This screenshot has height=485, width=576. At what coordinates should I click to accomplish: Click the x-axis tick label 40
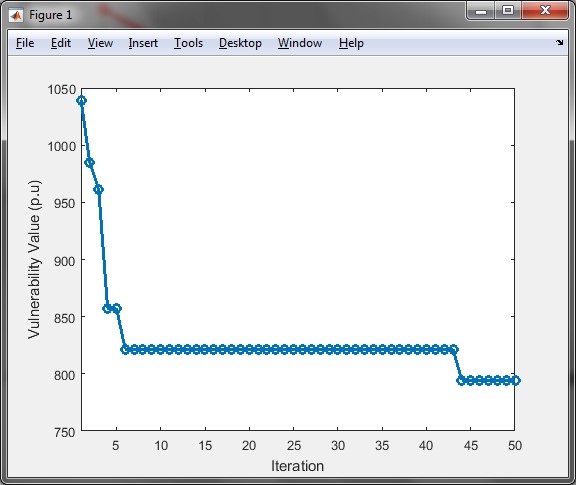(426, 446)
